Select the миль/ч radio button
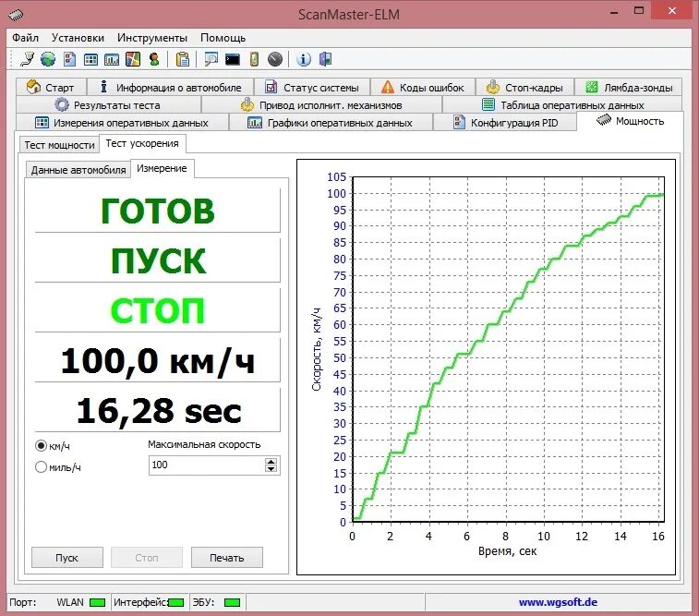 [41, 466]
